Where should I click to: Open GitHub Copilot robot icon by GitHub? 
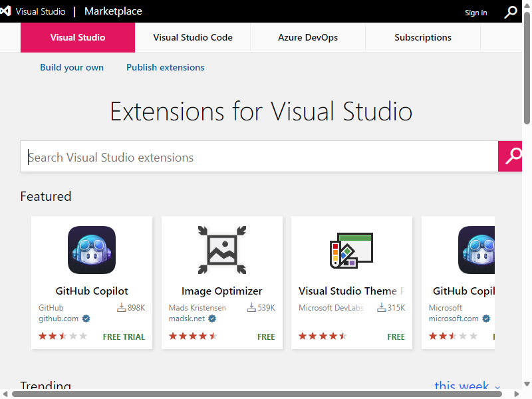(x=92, y=250)
